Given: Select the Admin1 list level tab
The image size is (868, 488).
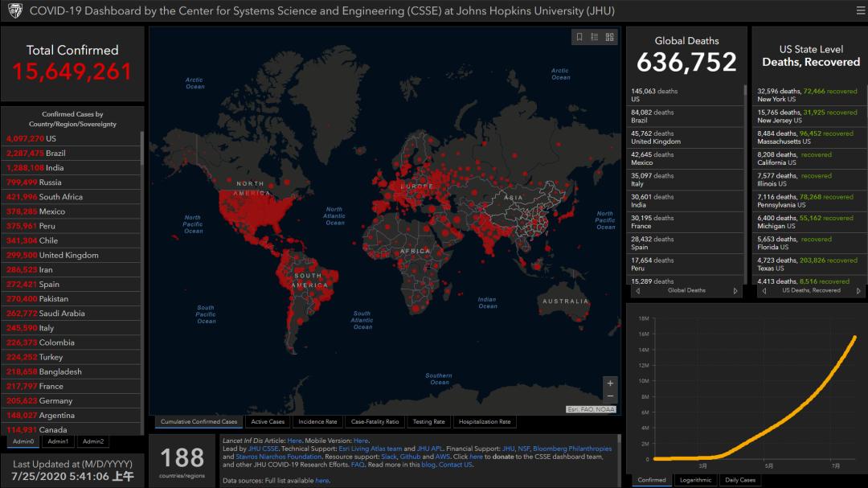Looking at the screenshot, I should point(58,441).
